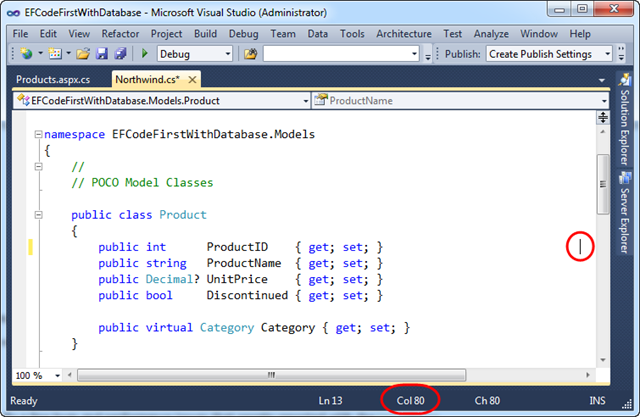Click the horizontal scrollbar right arrow
Viewport: 640px width, 417px height.
pos(588,375)
